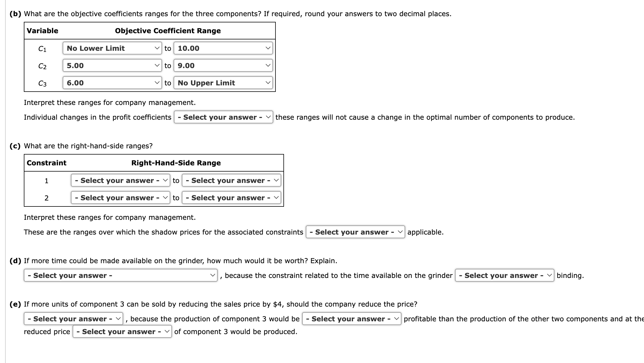Open the grinder worth answer dropdown in part d
Screen dimensions: 644x363
(120, 275)
